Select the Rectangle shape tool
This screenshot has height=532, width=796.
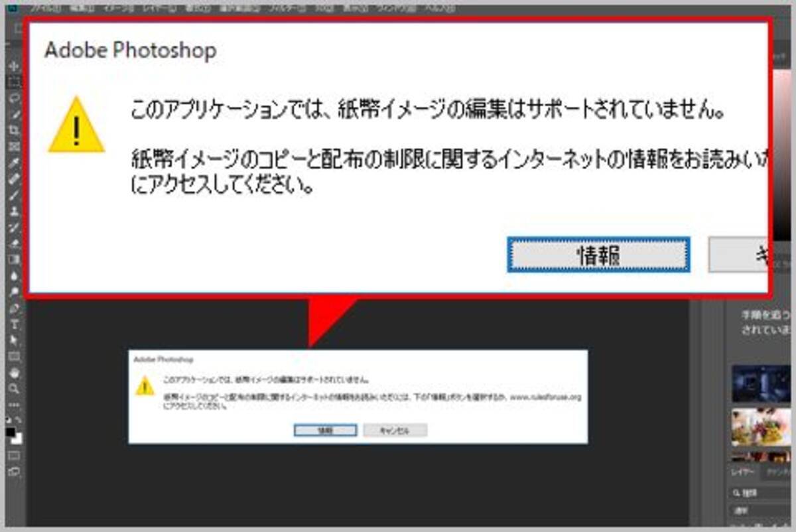pyautogui.click(x=14, y=357)
